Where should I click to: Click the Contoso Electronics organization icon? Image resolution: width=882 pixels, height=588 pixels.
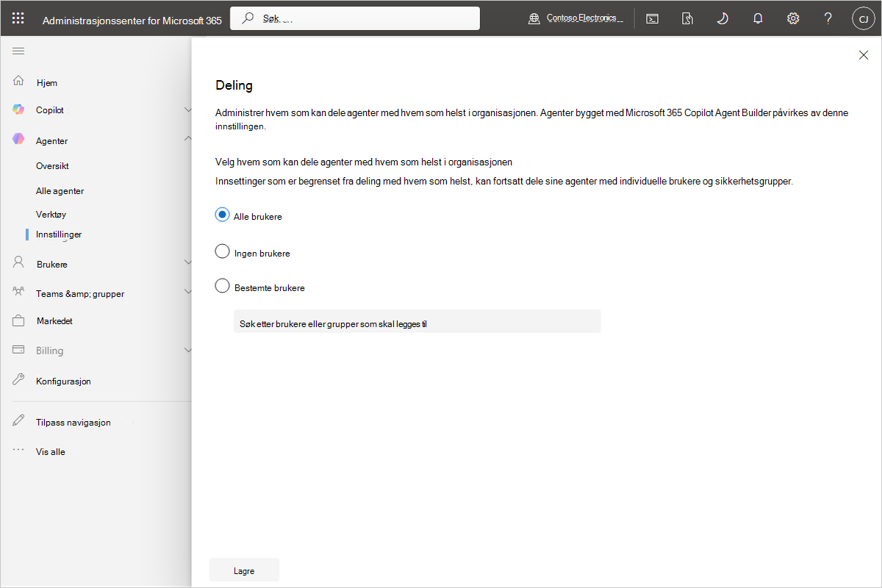(534, 19)
